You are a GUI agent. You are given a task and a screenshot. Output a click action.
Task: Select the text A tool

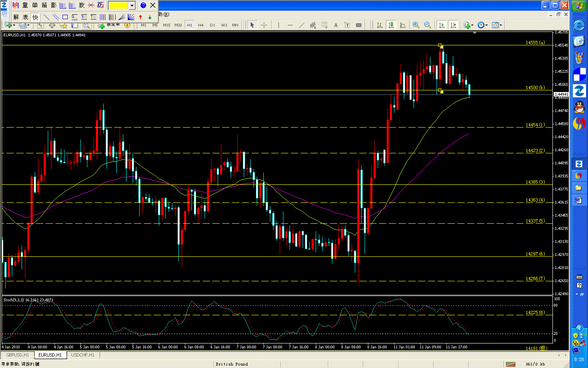(336, 25)
